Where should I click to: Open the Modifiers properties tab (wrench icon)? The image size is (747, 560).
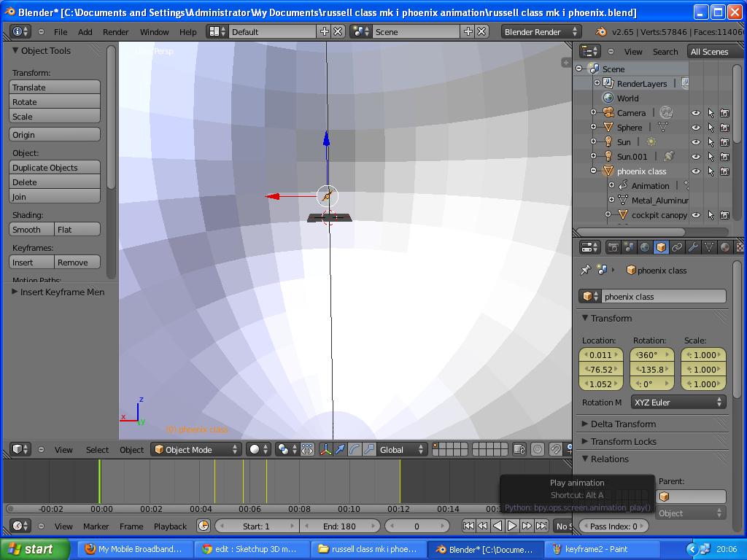(692, 247)
